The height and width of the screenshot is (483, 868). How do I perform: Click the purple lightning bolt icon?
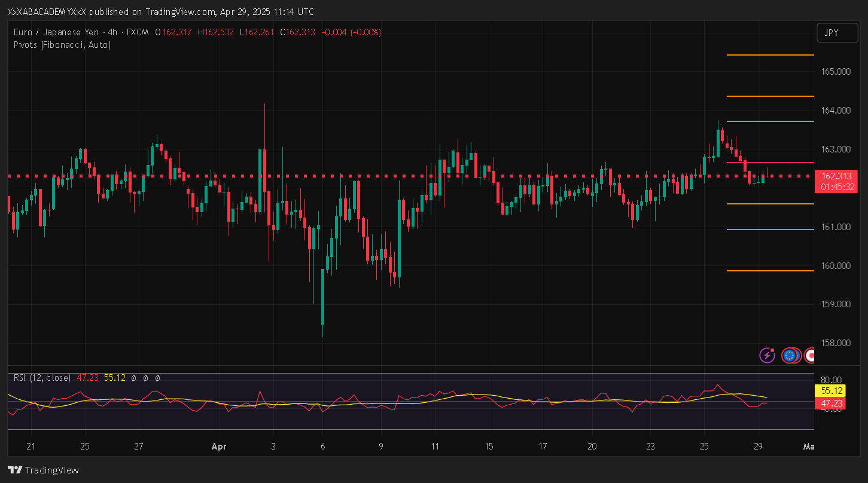tap(767, 356)
